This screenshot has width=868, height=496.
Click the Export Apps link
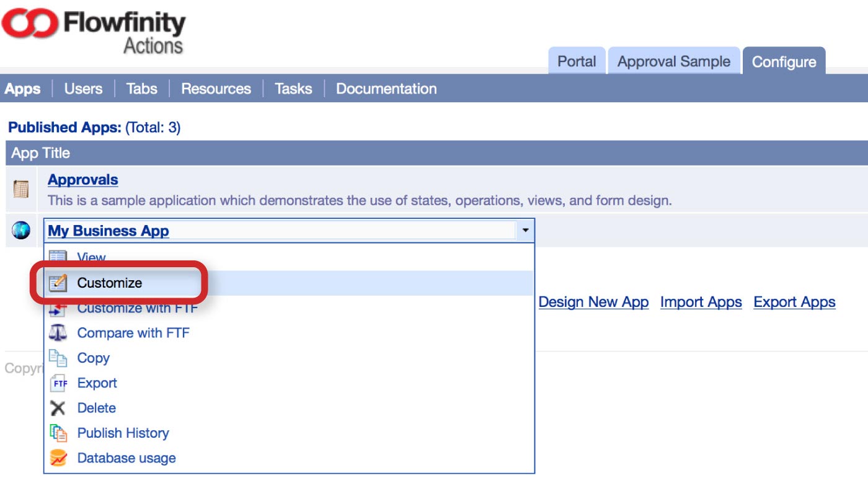[x=794, y=302]
